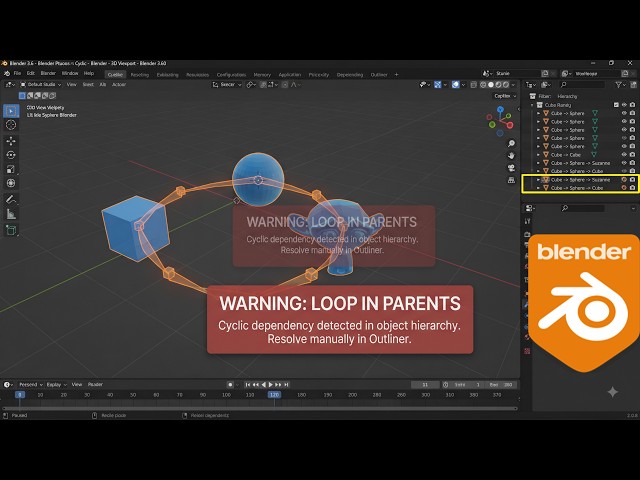This screenshot has width=640, height=480.
Task: Jump to timeline start frame
Action: pos(247,384)
